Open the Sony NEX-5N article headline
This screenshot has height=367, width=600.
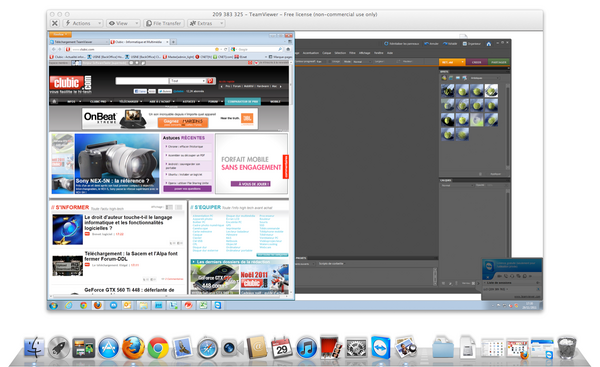112,181
